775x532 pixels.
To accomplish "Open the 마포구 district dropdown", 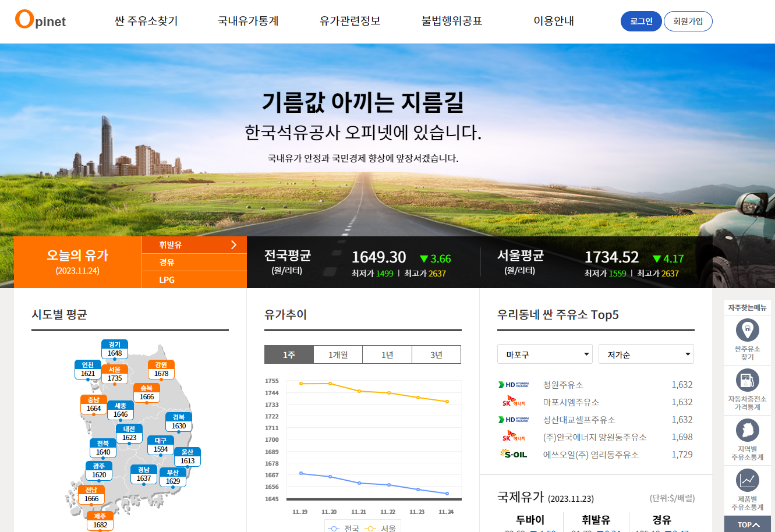I will click(545, 354).
